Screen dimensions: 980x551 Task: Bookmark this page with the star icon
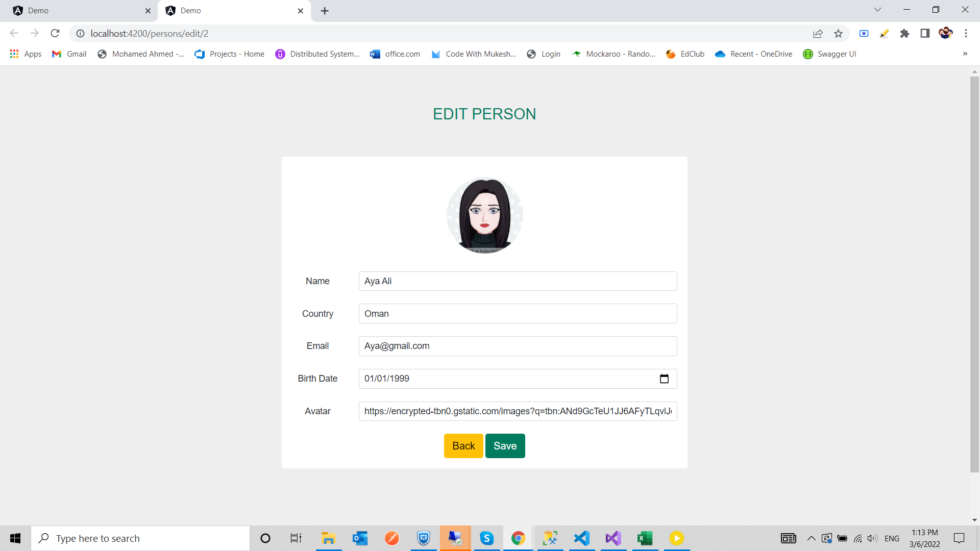[839, 33]
